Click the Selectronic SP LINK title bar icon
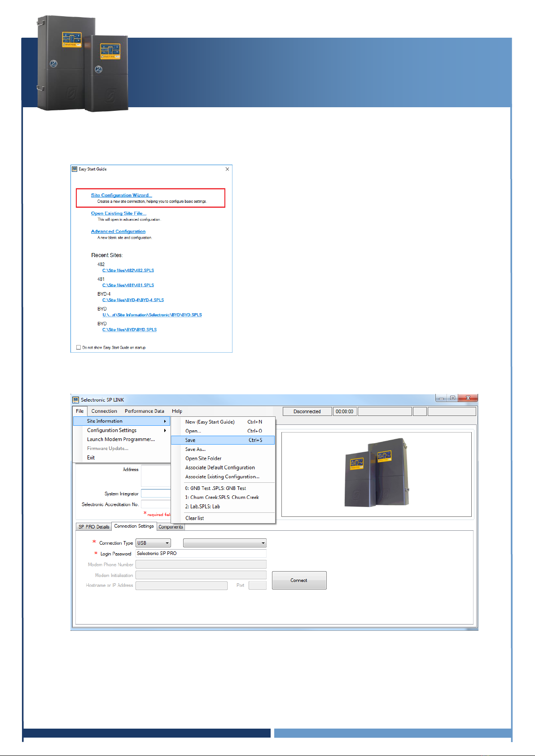 tap(75, 400)
